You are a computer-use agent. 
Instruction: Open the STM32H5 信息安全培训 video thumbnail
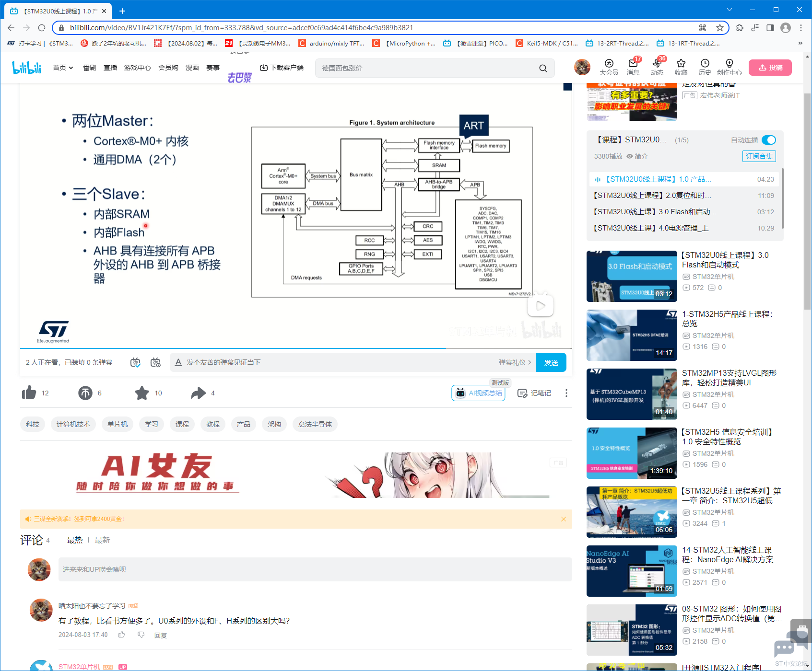tap(632, 453)
